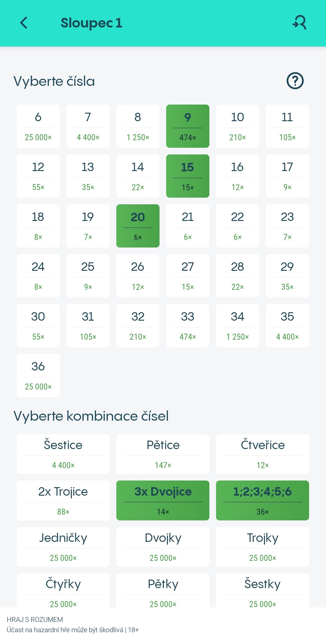Pick number 11 with 105x odds
The width and height of the screenshot is (326, 644).
[287, 126]
